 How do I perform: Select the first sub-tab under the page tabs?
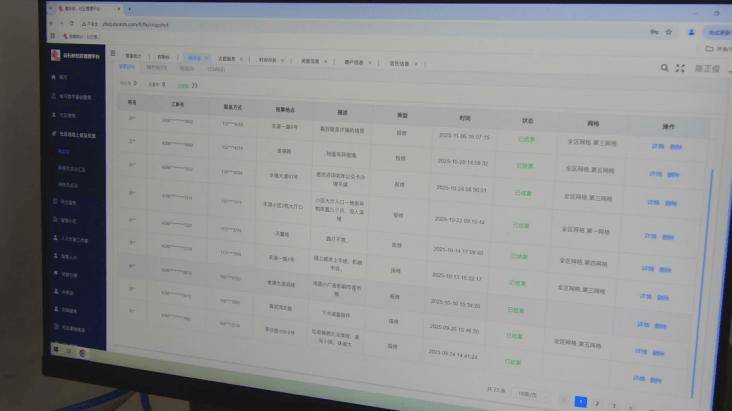tap(127, 68)
